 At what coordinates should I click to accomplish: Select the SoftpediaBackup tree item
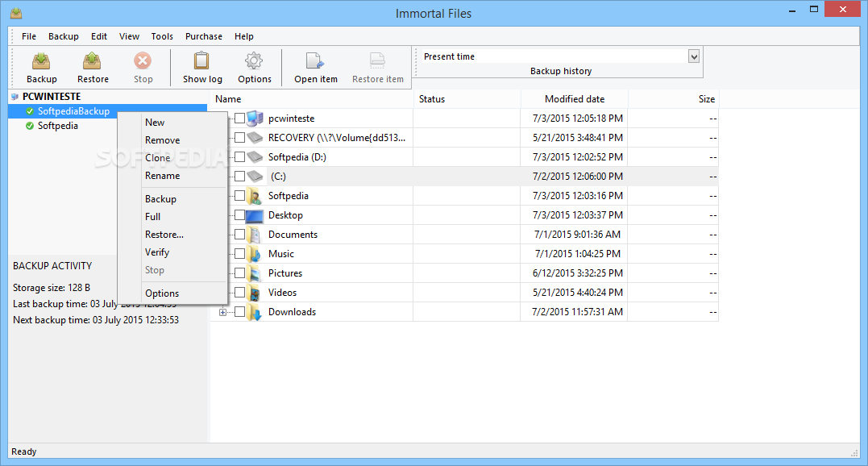pos(73,111)
